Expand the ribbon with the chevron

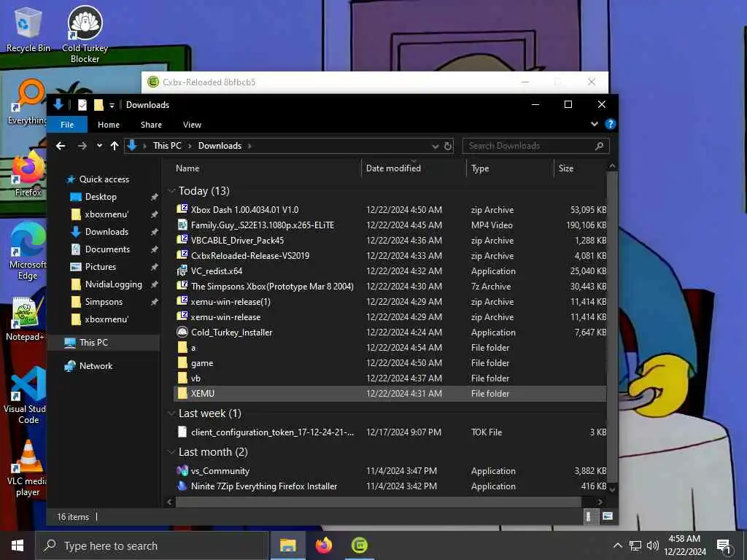[x=594, y=124]
